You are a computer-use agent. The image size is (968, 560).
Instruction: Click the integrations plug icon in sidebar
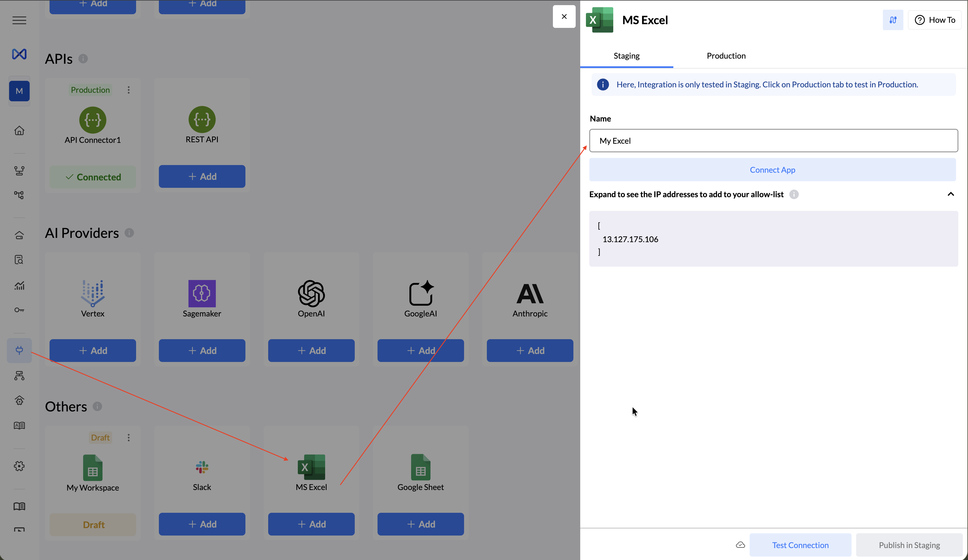pos(19,350)
